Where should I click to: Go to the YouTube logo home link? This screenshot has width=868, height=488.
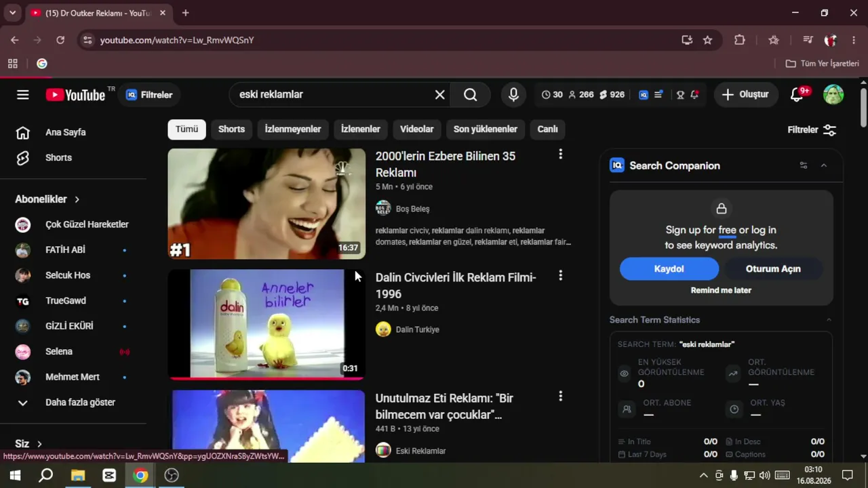[x=75, y=95]
